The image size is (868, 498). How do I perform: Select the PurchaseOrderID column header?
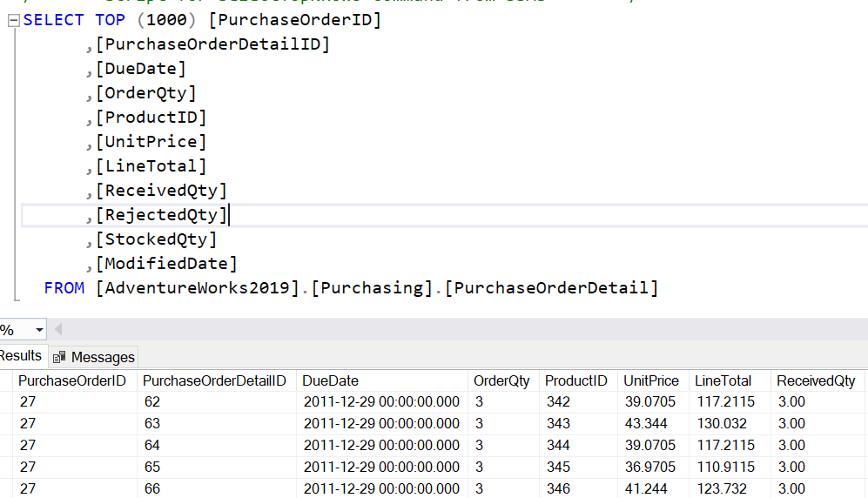coord(72,380)
